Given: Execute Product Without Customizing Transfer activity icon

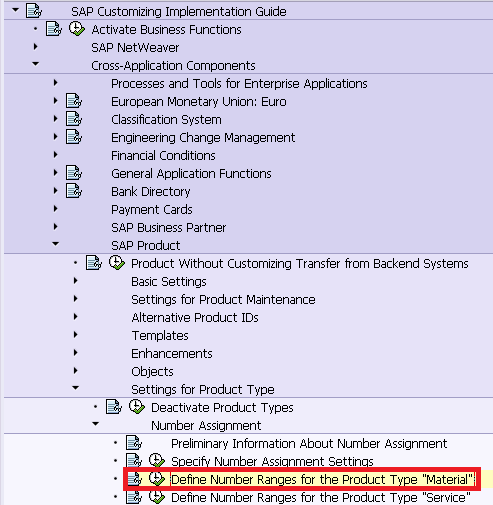Looking at the screenshot, I should pyautogui.click(x=117, y=263).
